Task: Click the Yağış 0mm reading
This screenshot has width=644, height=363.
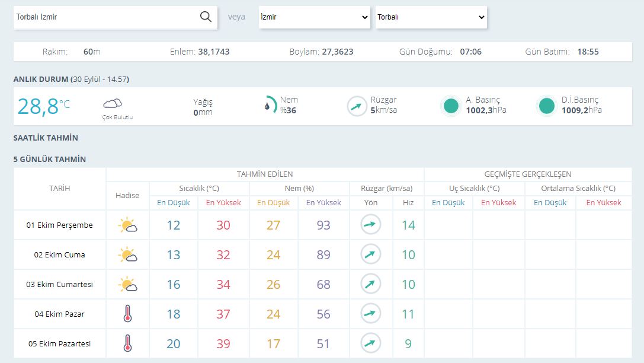Action: coord(203,107)
